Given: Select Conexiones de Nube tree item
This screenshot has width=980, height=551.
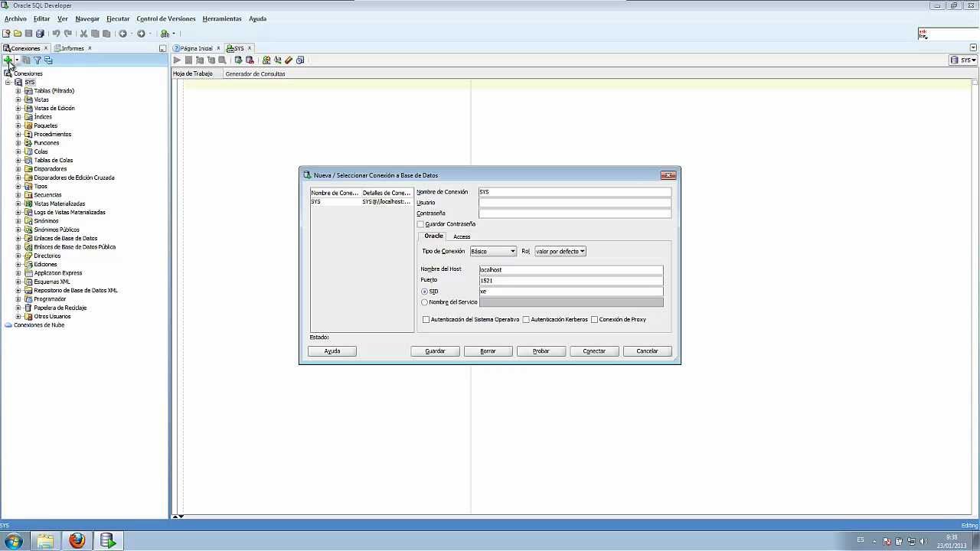Looking at the screenshot, I should [x=39, y=325].
